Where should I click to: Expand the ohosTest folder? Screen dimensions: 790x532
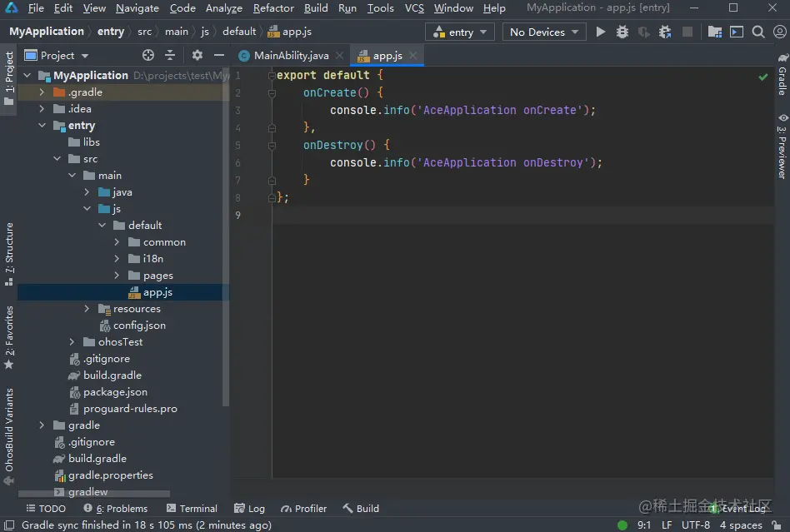point(72,341)
